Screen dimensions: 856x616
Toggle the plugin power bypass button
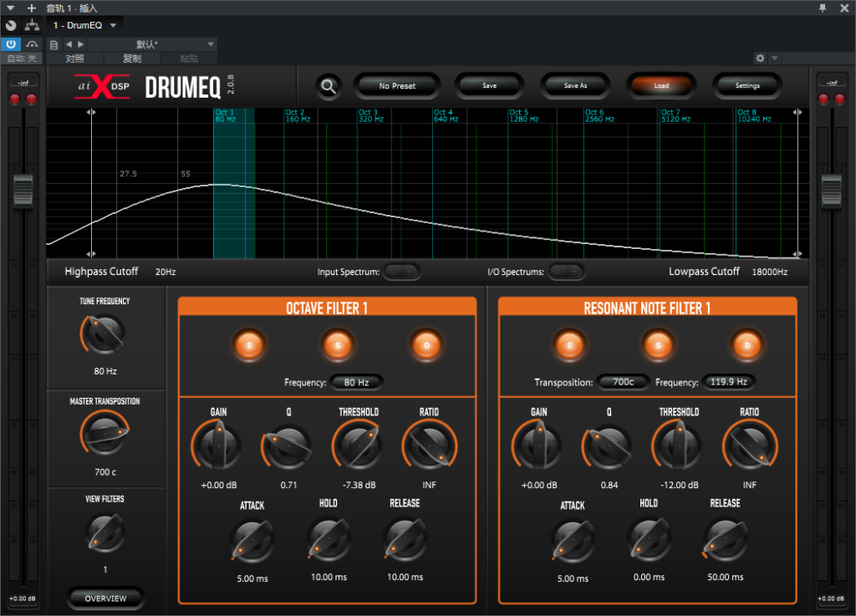pyautogui.click(x=11, y=44)
